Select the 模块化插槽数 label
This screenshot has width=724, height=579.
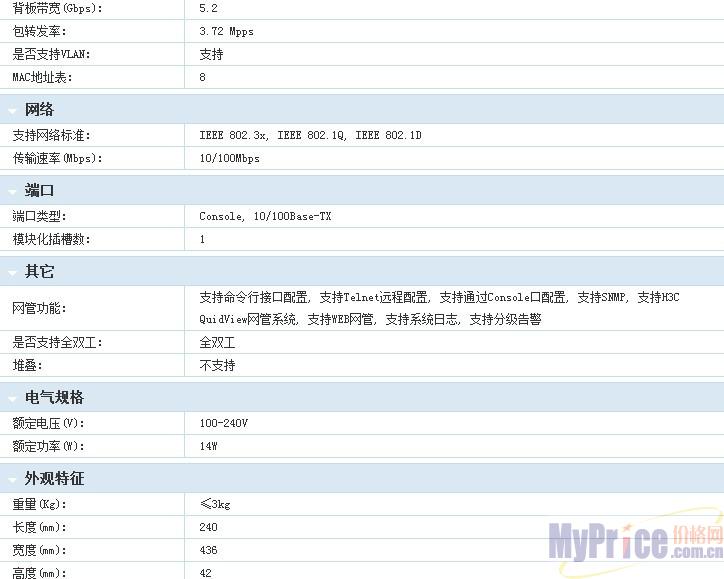click(51, 239)
